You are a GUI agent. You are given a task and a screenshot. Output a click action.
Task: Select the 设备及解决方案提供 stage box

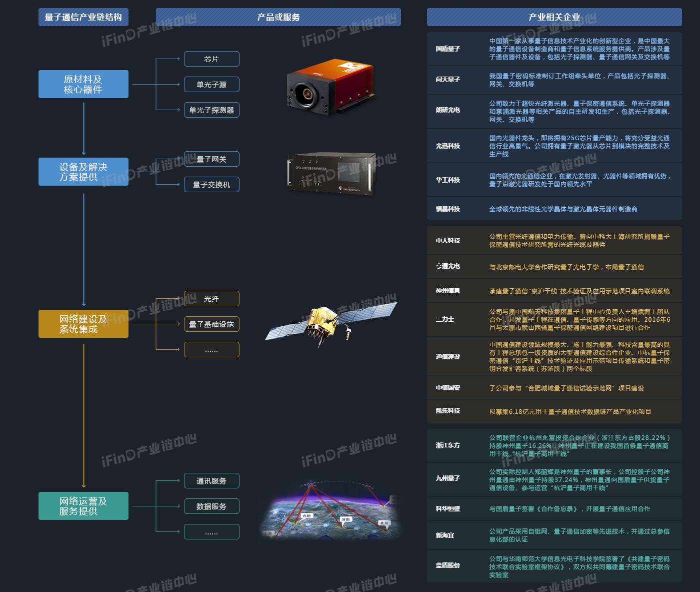tap(83, 172)
